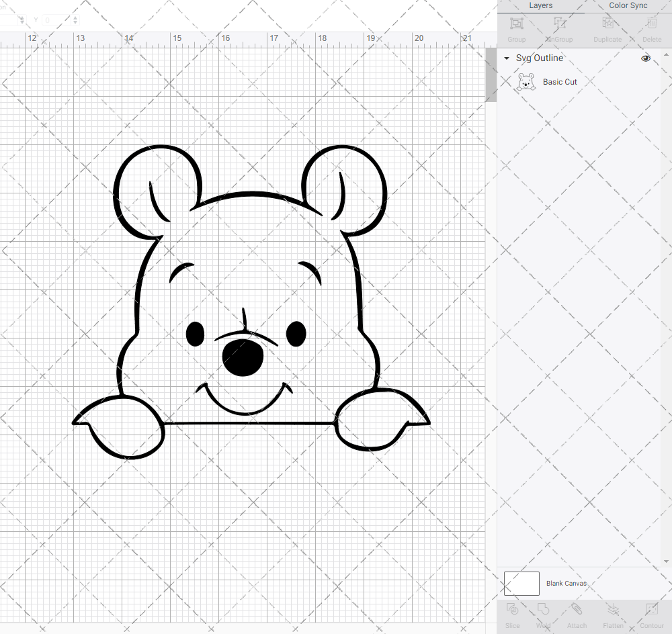
Task: Hide the Svg Outline layer
Action: point(646,58)
